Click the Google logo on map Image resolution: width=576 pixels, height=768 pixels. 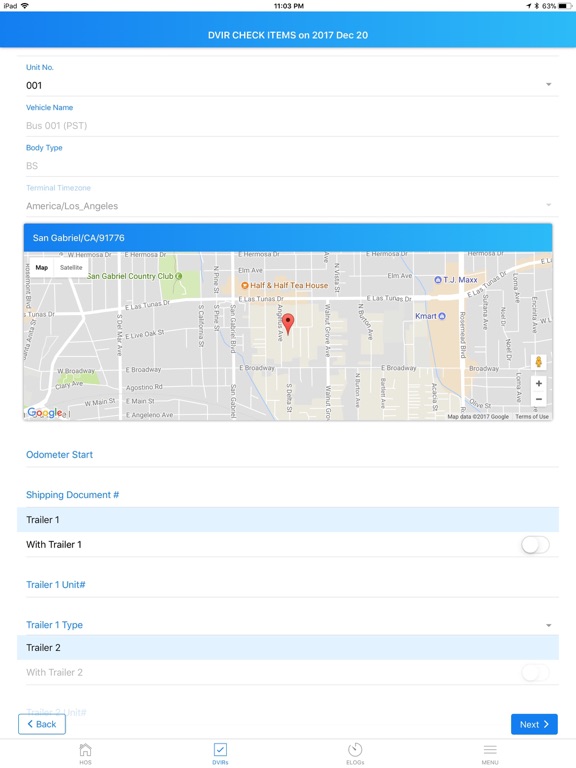point(45,413)
